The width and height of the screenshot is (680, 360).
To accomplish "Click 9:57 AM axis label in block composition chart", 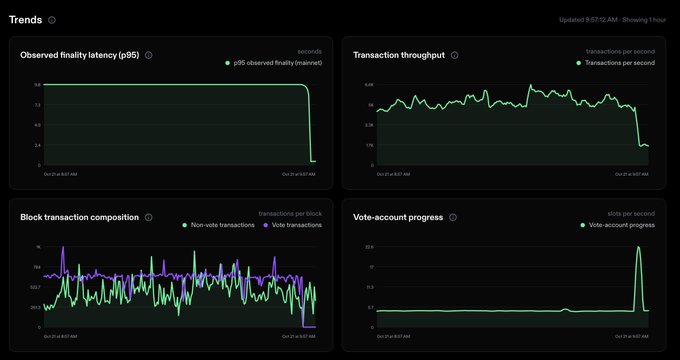I will click(299, 336).
